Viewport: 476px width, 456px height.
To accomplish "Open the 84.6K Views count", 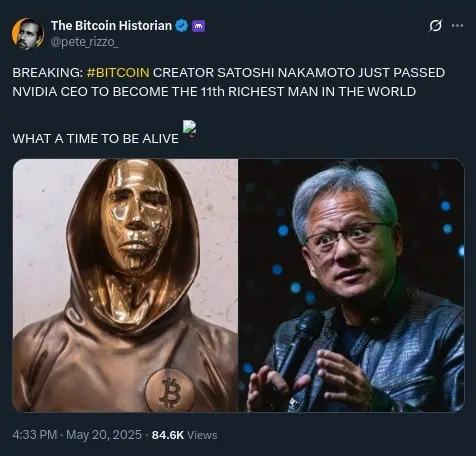I will 184,435.
